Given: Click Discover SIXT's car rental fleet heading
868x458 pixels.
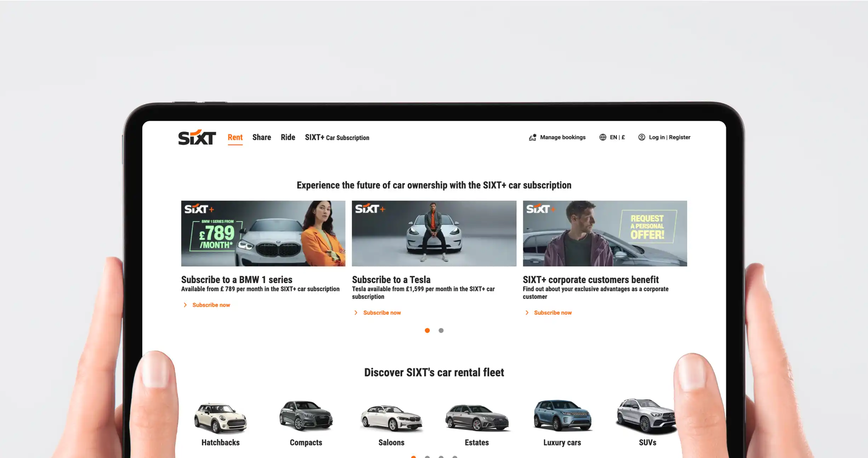Looking at the screenshot, I should 434,372.
